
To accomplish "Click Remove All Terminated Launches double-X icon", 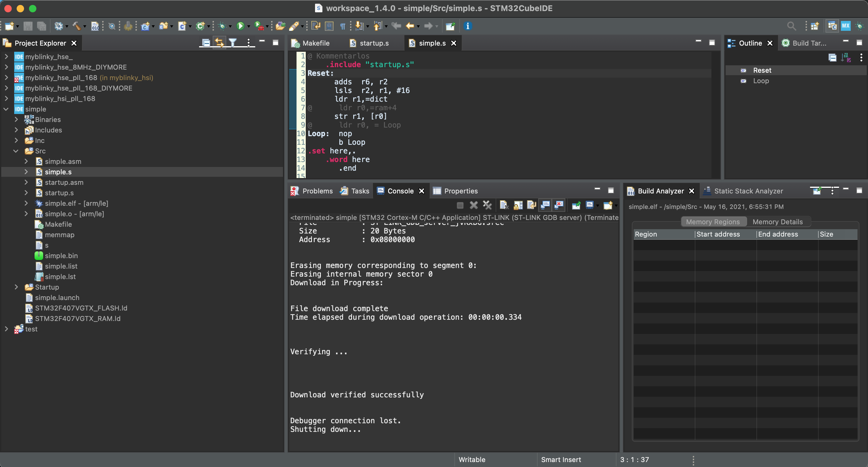I will (487, 205).
